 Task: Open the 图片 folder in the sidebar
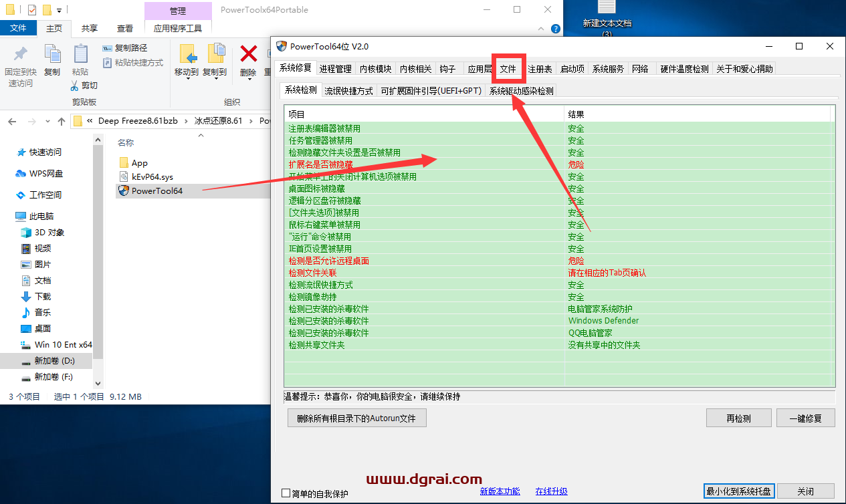pos(36,265)
